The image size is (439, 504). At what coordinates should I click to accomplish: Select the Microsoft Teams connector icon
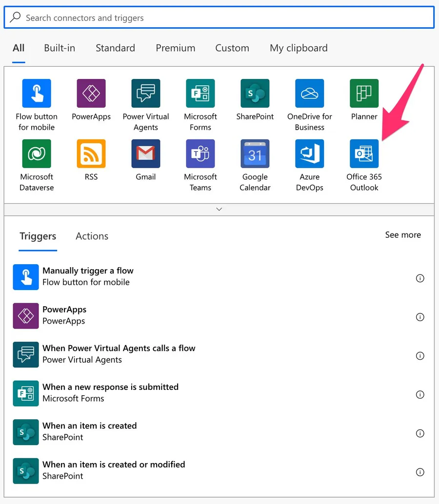tap(200, 154)
